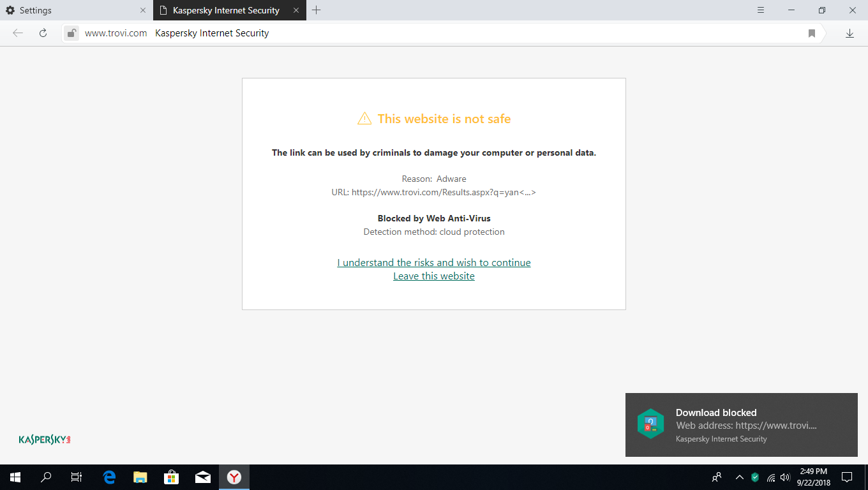Select the Kaspersky Internet Security tab
Viewport: 868px width, 490px height.
point(230,10)
